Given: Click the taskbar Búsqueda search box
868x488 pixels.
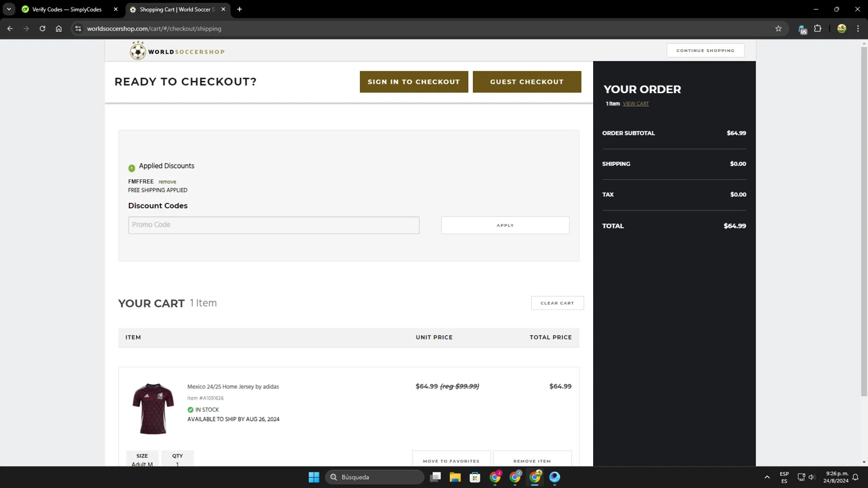Looking at the screenshot, I should tap(374, 477).
